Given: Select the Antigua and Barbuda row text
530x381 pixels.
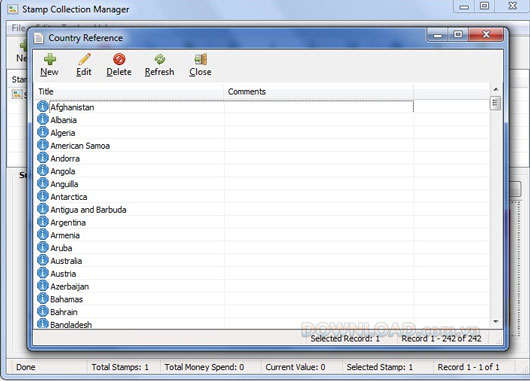Looking at the screenshot, I should pyautogui.click(x=88, y=210).
